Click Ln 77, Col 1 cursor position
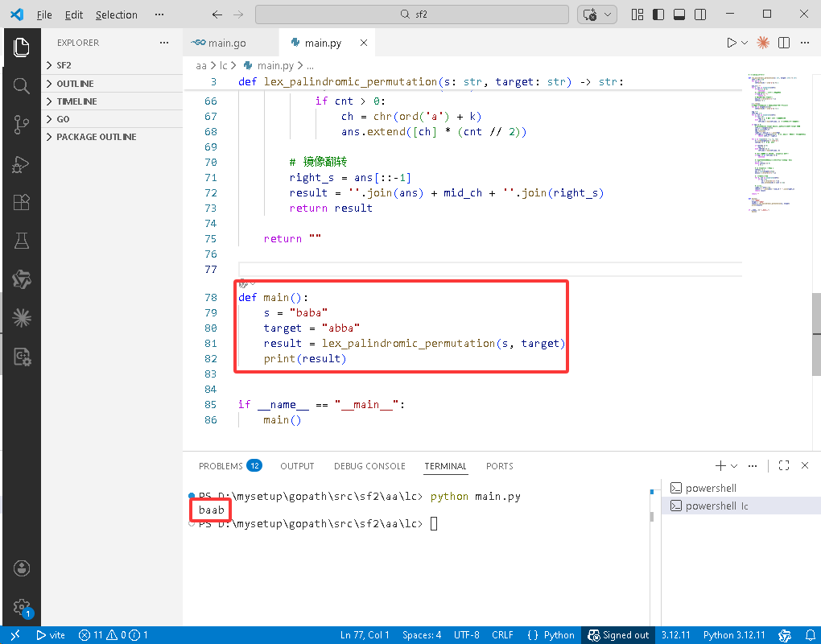The image size is (821, 644). [365, 635]
